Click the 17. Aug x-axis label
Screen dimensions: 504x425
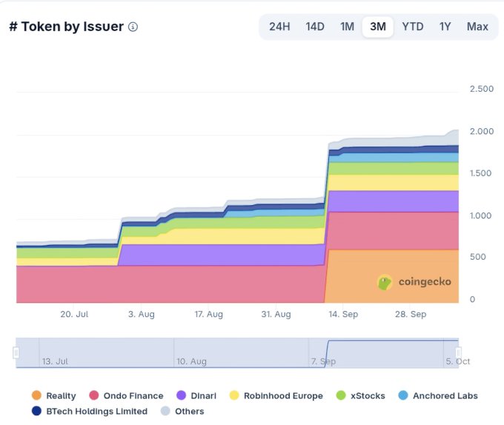pyautogui.click(x=208, y=314)
